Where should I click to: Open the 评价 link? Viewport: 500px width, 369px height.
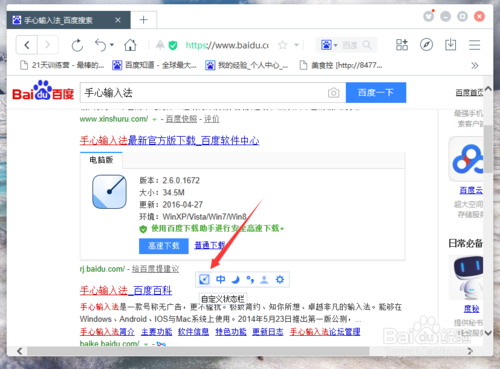(x=212, y=119)
